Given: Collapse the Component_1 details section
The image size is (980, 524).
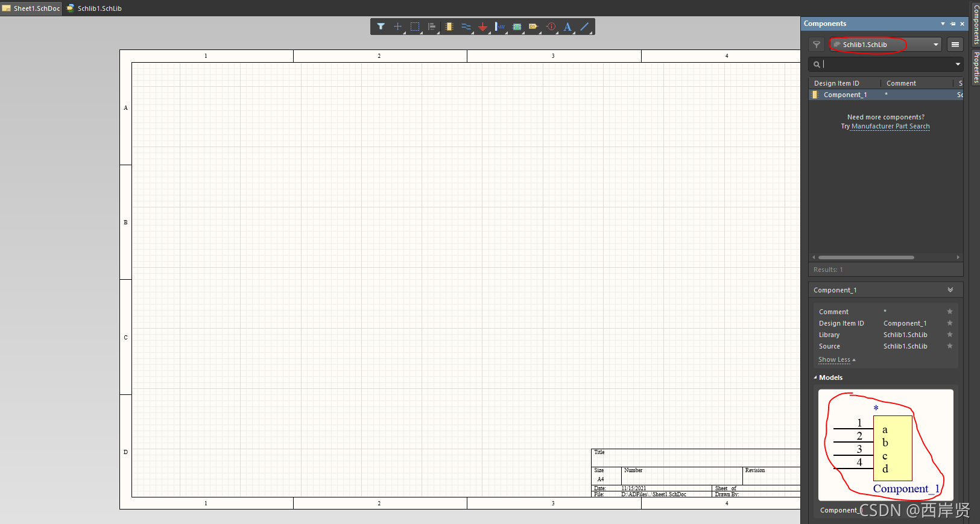Looking at the screenshot, I should (x=950, y=290).
